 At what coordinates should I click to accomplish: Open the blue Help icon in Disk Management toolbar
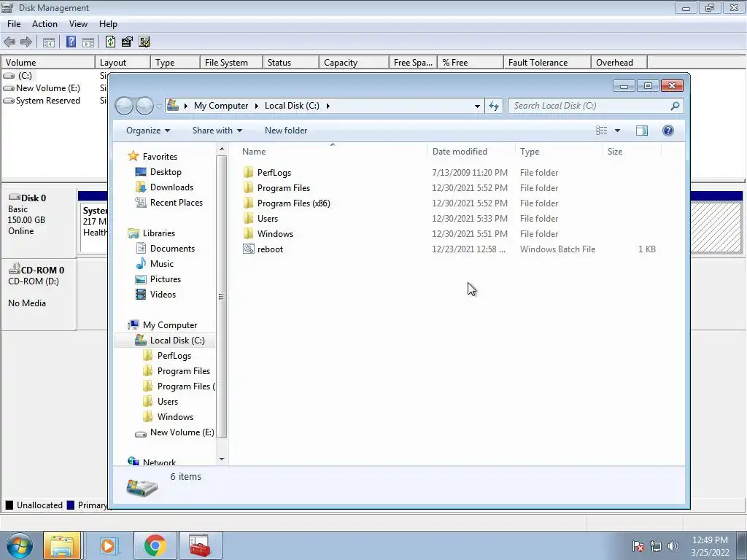pos(71,42)
